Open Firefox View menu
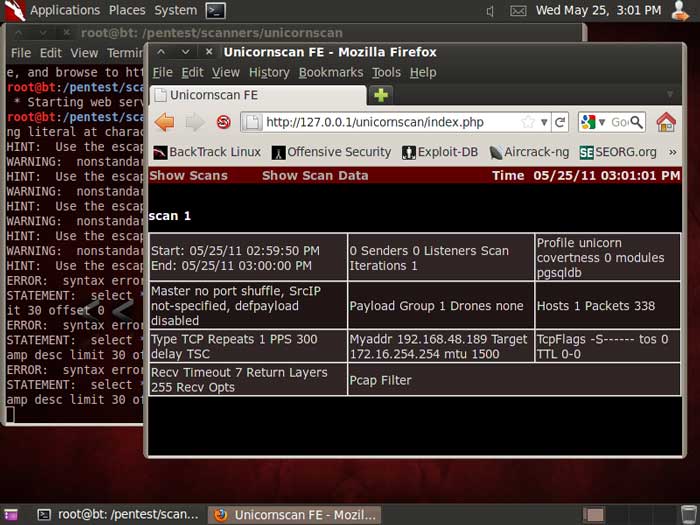Viewport: 700px width, 525px height. (225, 72)
